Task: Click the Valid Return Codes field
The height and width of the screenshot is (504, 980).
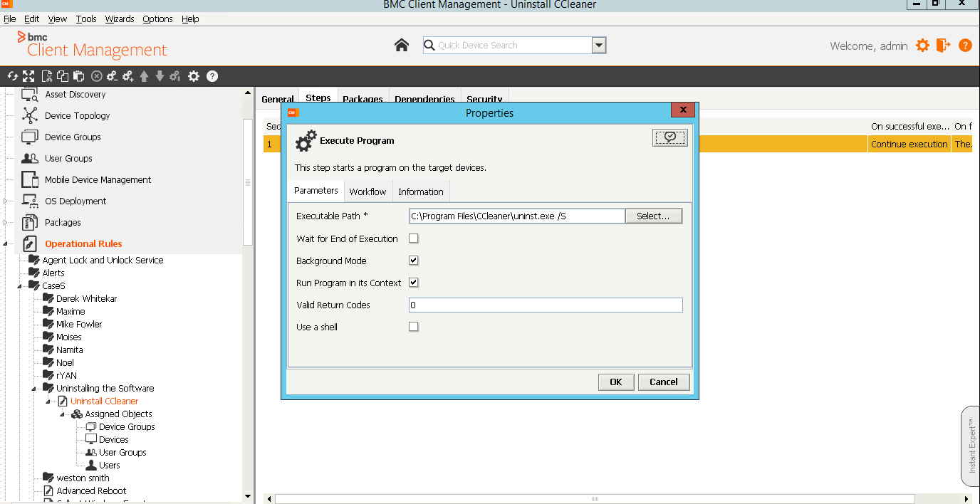Action: [546, 305]
